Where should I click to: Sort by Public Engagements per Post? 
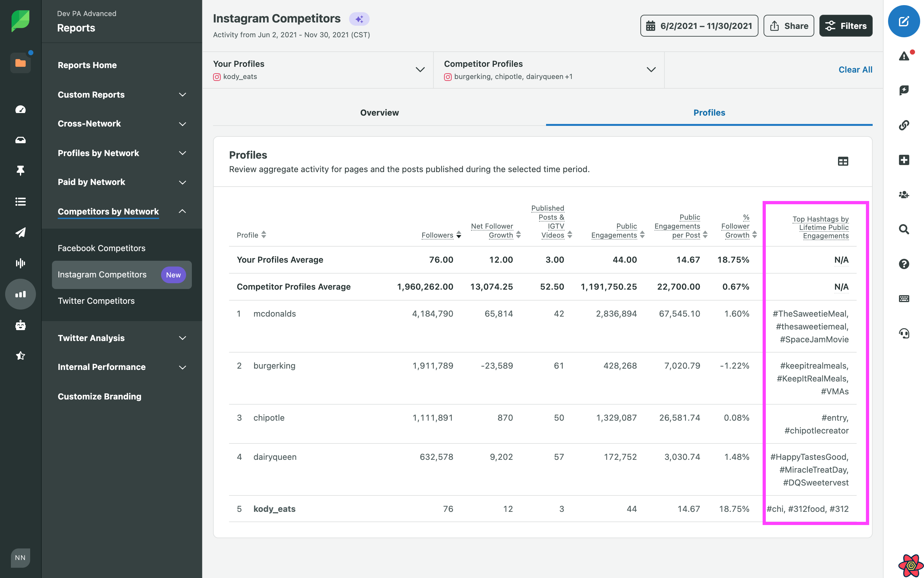coord(681,226)
